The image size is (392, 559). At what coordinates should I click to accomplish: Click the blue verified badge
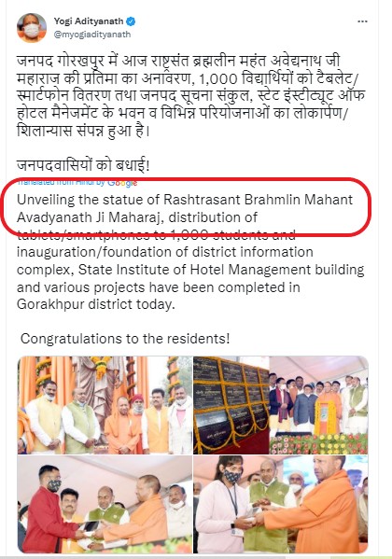pos(131,21)
